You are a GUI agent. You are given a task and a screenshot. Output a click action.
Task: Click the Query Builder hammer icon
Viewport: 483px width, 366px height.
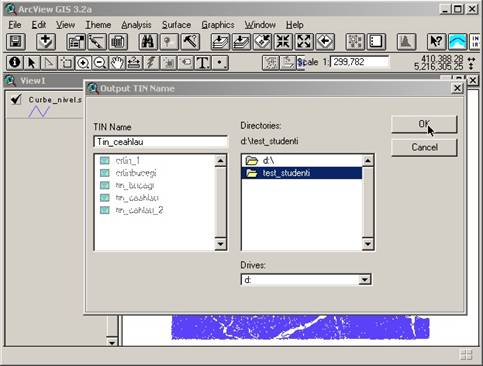190,42
